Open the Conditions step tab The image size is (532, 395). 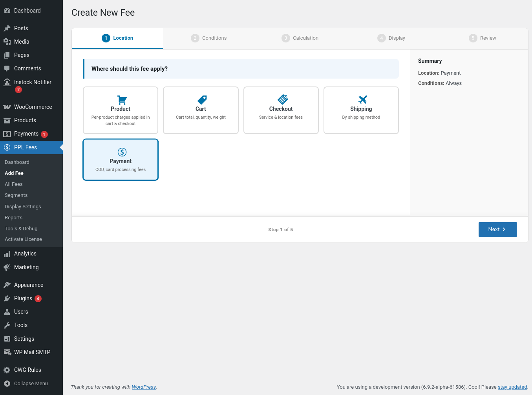point(209,38)
